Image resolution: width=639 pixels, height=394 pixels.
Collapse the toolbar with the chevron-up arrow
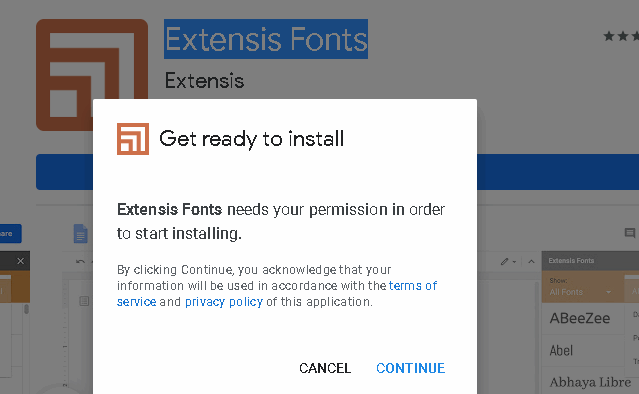[531, 262]
